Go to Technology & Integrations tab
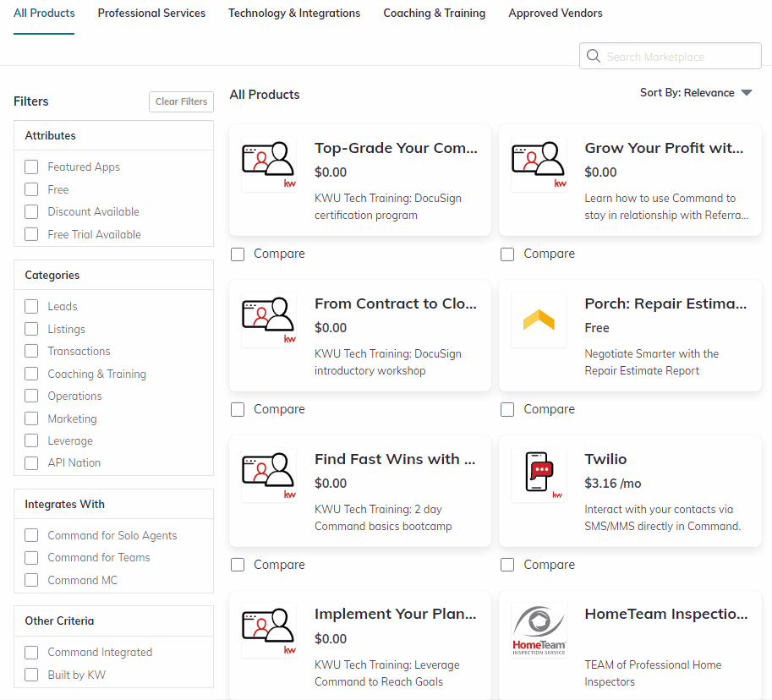 [294, 14]
